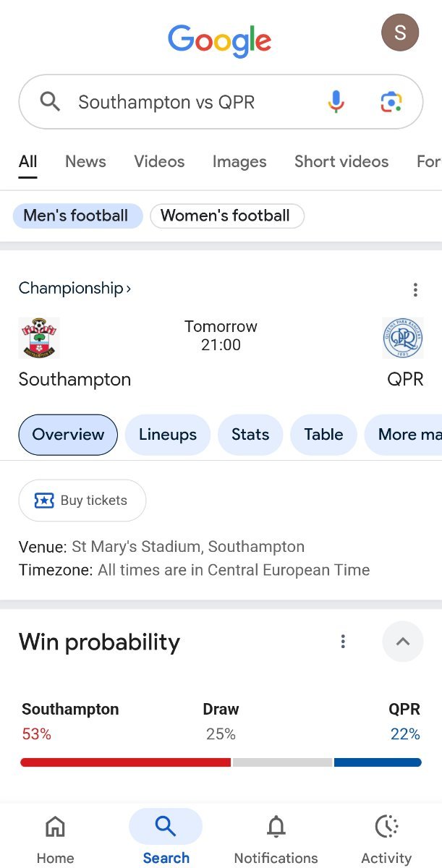Click the Buy tickets button
This screenshot has height=868, width=442.
pyautogui.click(x=82, y=501)
